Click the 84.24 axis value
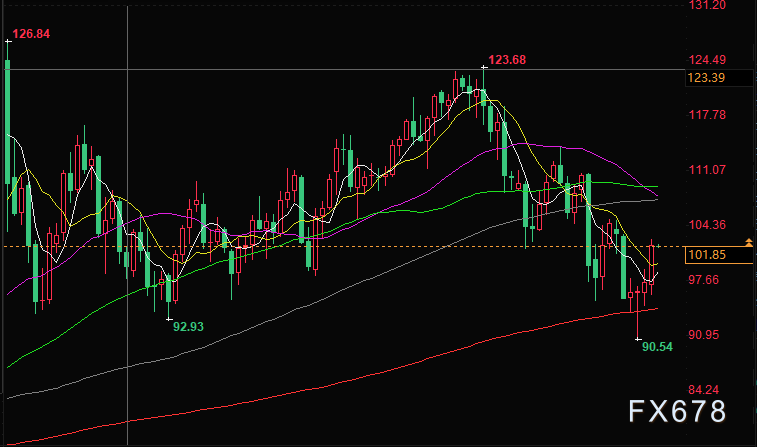 click(703, 390)
